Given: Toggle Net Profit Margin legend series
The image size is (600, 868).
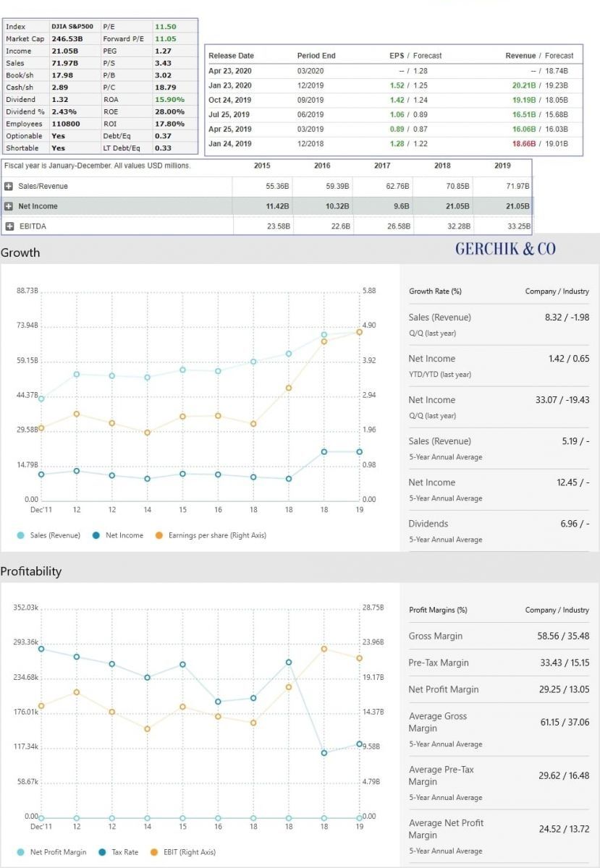Looking at the screenshot, I should [x=59, y=852].
